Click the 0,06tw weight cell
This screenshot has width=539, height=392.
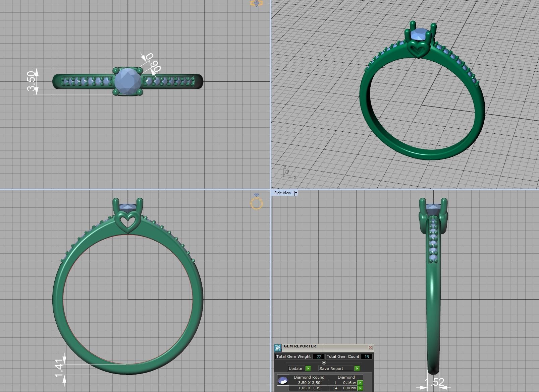point(349,388)
